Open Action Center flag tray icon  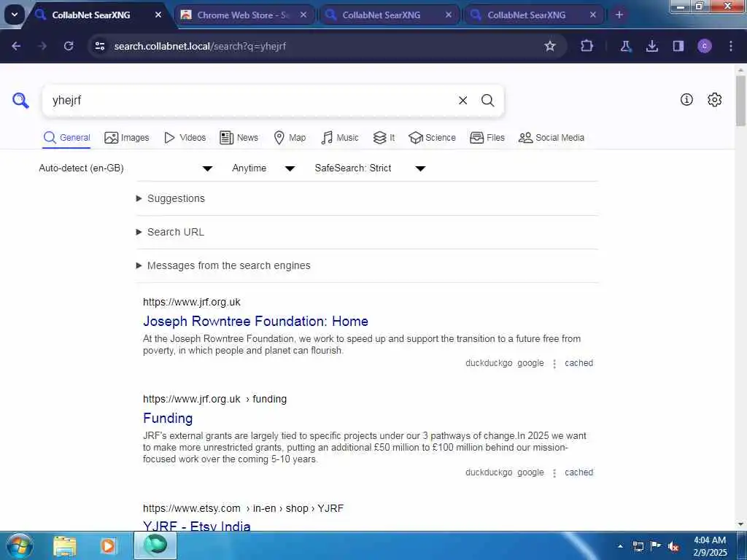tap(656, 546)
